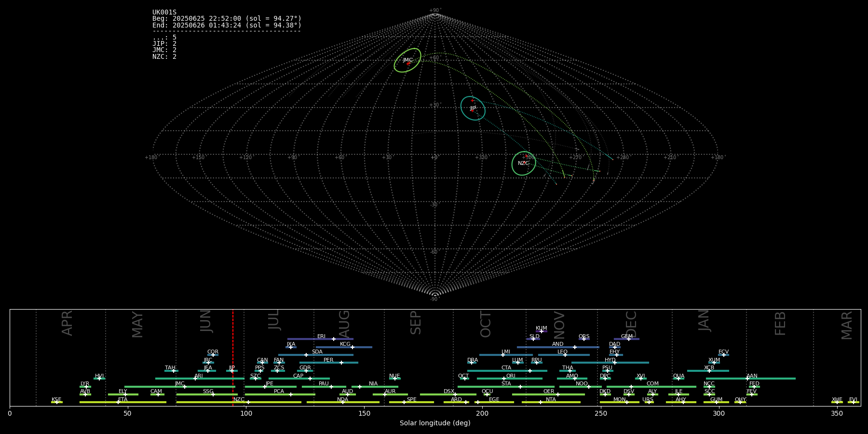The height and width of the screenshot is (434, 868).
Task: Click the '...: 5' sporadic count line
Action: pyautogui.click(x=164, y=37)
